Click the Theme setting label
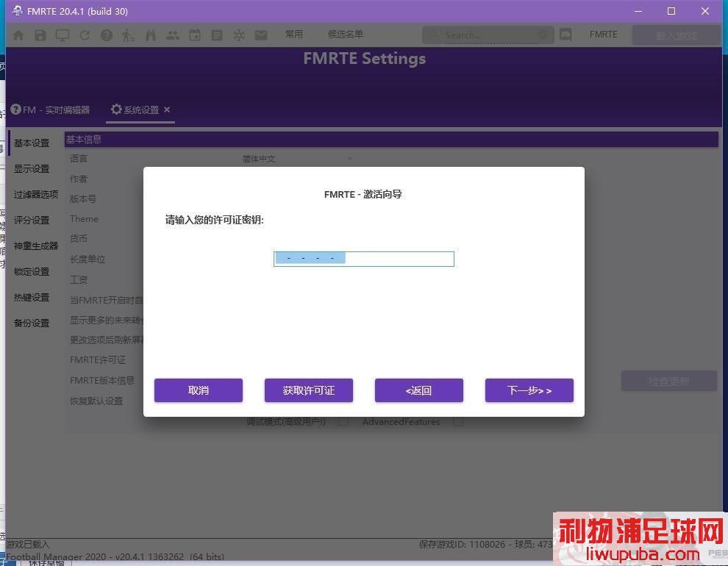This screenshot has width=728, height=566. tap(84, 218)
